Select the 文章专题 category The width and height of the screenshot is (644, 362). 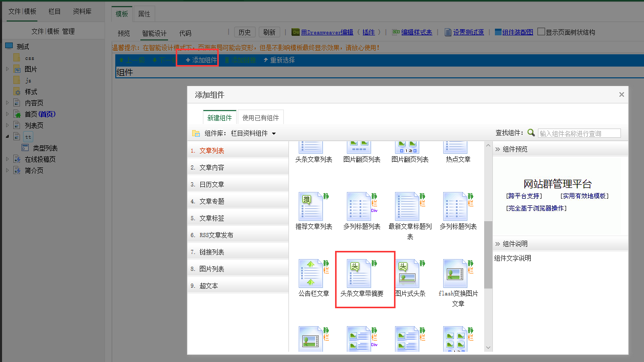238,201
